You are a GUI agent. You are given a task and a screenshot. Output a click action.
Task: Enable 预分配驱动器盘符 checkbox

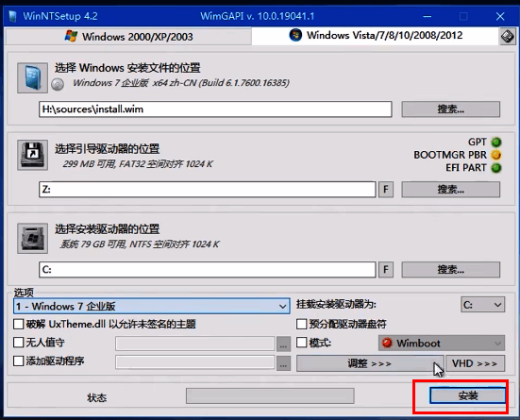301,324
